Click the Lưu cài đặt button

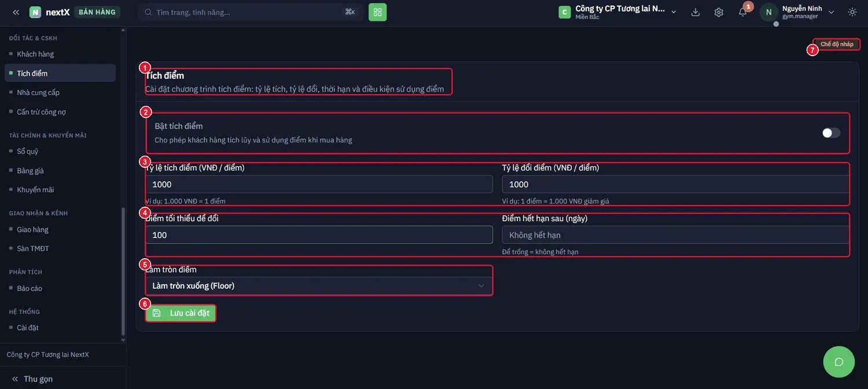[x=181, y=313]
